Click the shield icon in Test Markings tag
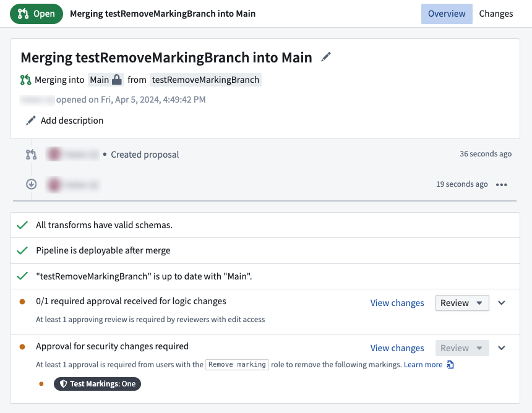 [x=63, y=384]
